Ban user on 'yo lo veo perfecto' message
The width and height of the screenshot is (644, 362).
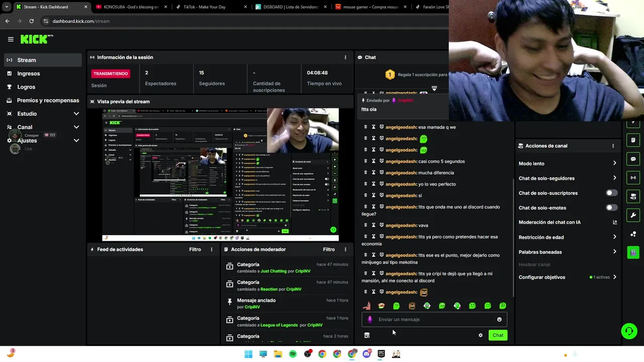coord(381,184)
